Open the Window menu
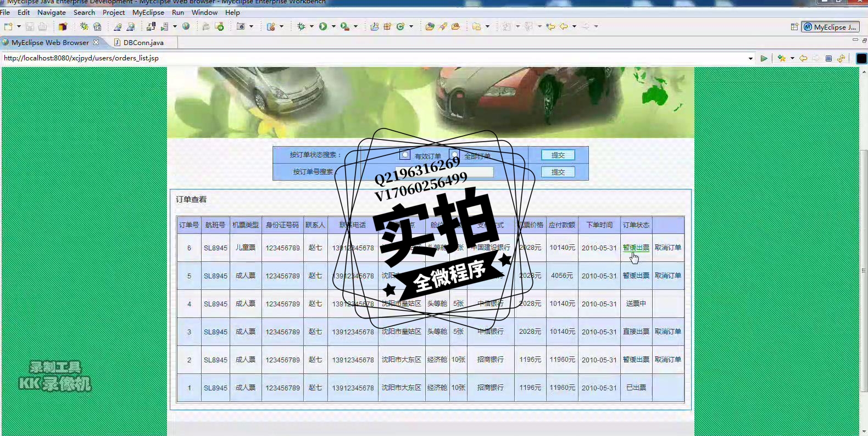 pyautogui.click(x=204, y=12)
